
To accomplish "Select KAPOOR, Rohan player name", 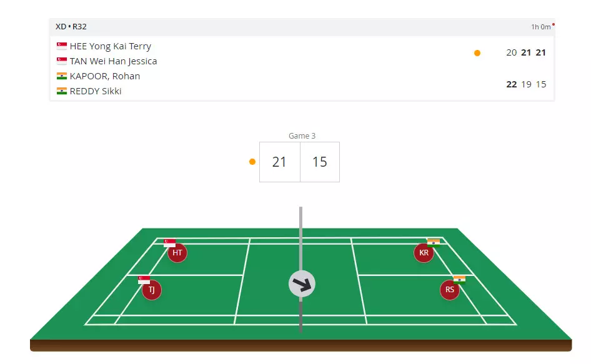I will coord(105,76).
